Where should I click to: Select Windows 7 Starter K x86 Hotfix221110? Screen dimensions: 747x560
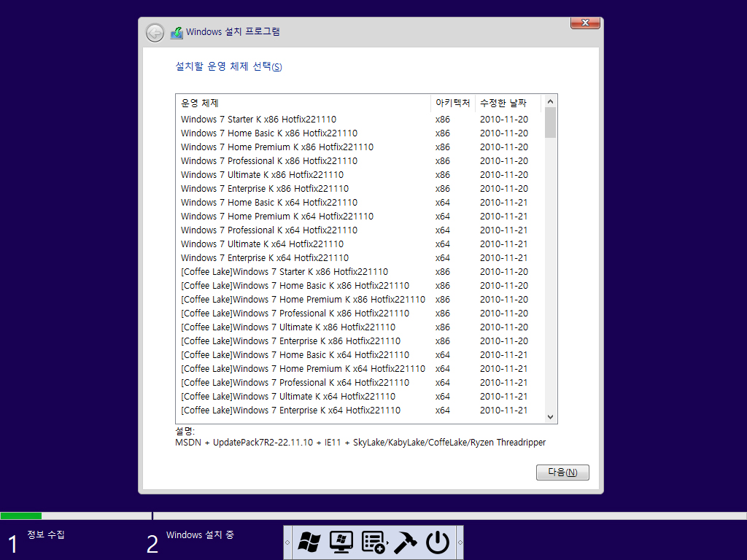coord(359,119)
